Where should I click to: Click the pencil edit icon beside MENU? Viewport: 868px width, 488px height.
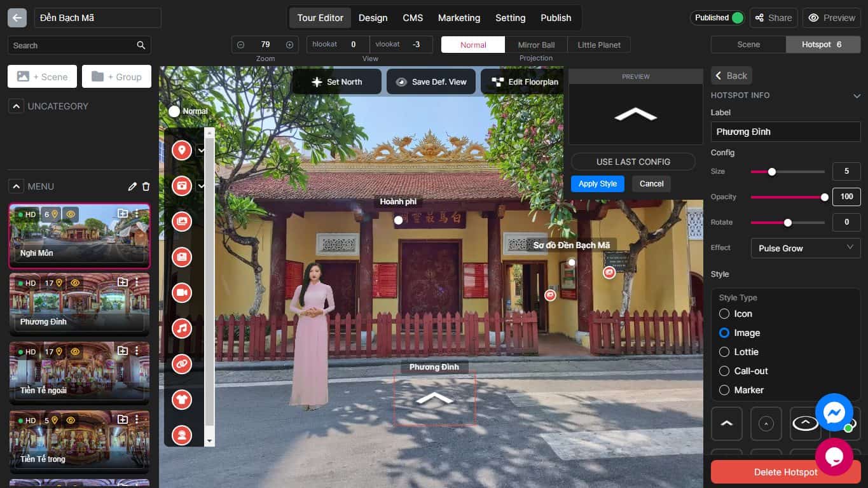[x=132, y=186]
